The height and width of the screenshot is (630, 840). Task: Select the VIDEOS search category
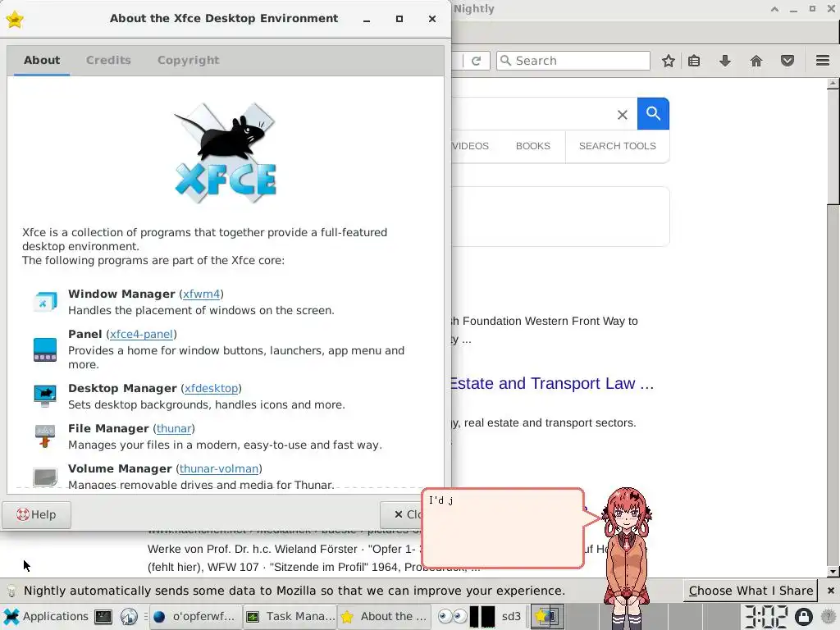tap(470, 146)
